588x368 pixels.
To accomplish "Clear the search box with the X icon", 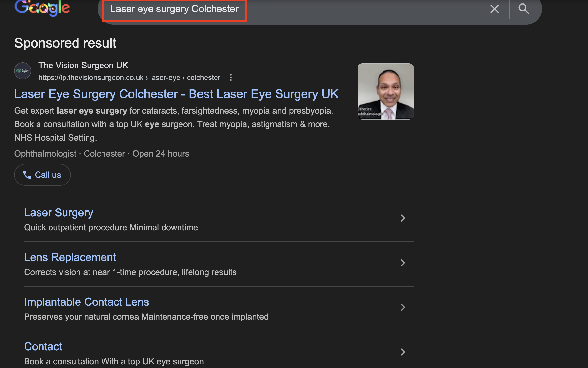I will coord(494,9).
